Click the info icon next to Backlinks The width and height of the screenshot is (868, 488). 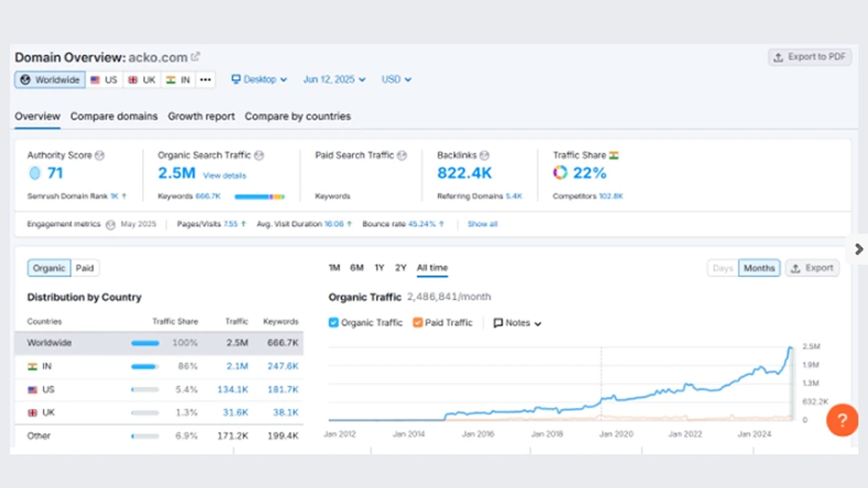pyautogui.click(x=484, y=155)
